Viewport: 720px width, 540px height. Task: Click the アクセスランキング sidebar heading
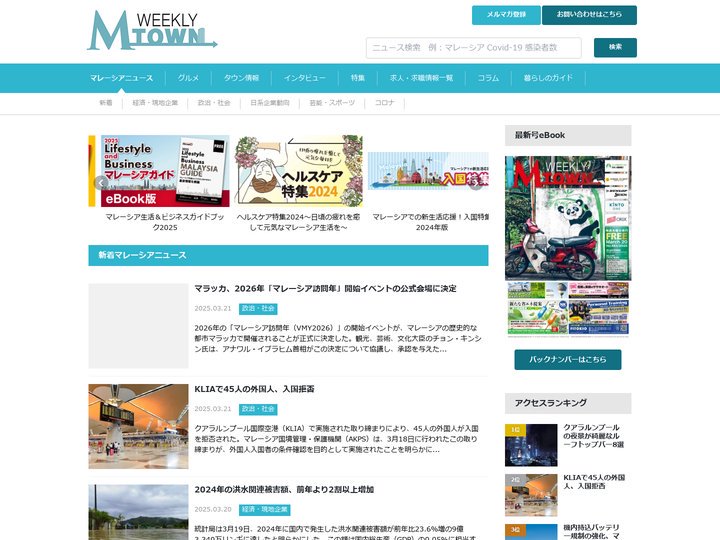coord(568,403)
